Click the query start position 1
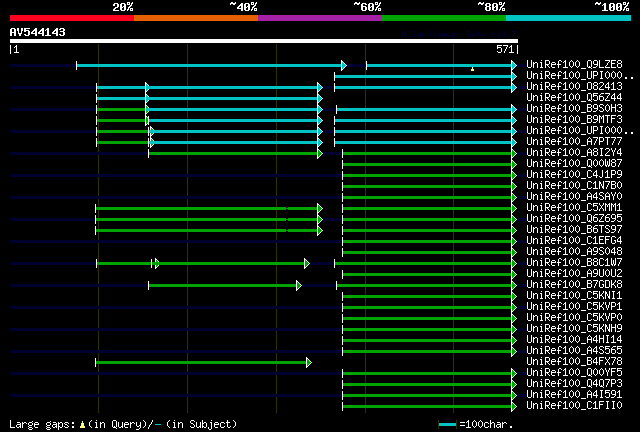The image size is (640, 432). click(16, 49)
